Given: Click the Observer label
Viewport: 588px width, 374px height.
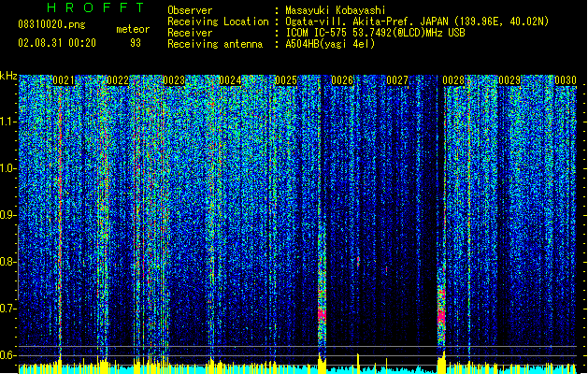Looking at the screenshot, I should pos(190,10).
